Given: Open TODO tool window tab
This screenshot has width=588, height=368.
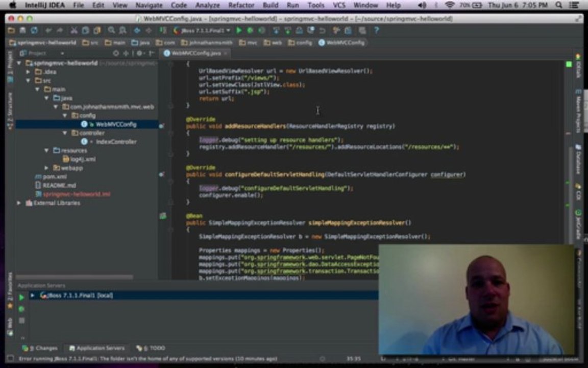Looking at the screenshot, I should click(151, 348).
